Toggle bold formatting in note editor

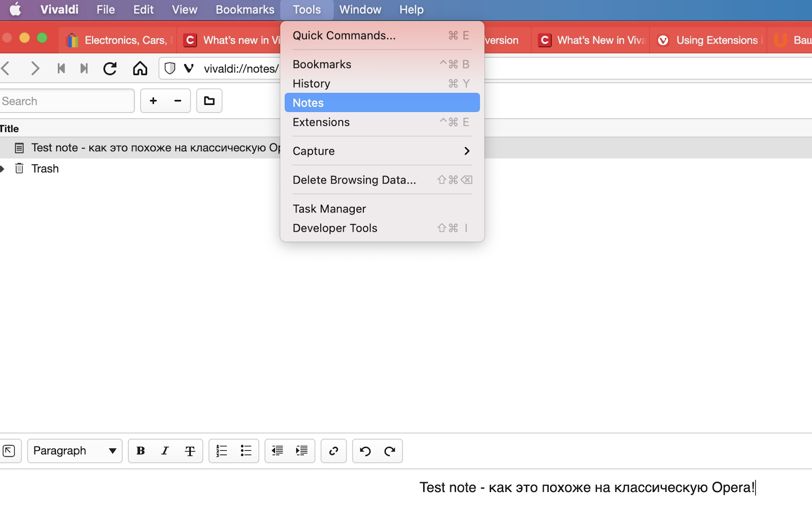[x=141, y=450]
